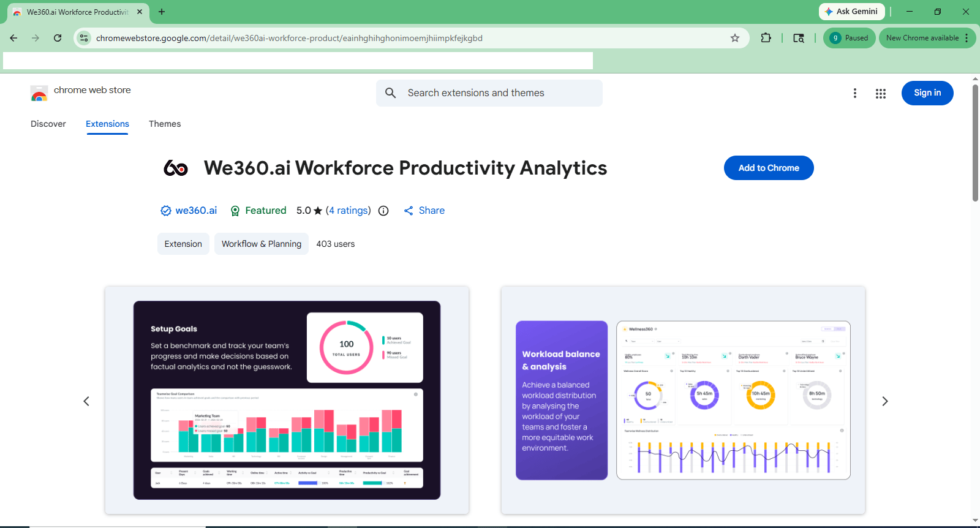Screen dimensions: 980x528
Task: Open the Workload balance & analysis screenshot
Action: click(x=683, y=400)
